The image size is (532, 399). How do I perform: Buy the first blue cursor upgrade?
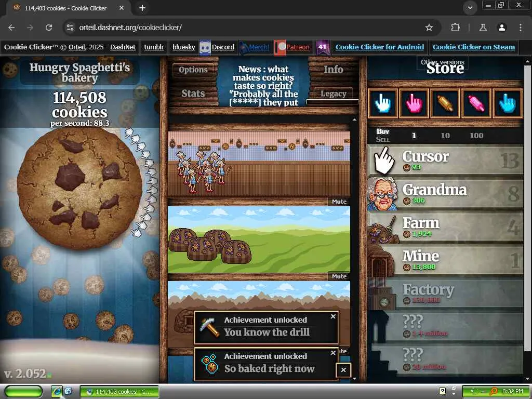[x=383, y=103]
